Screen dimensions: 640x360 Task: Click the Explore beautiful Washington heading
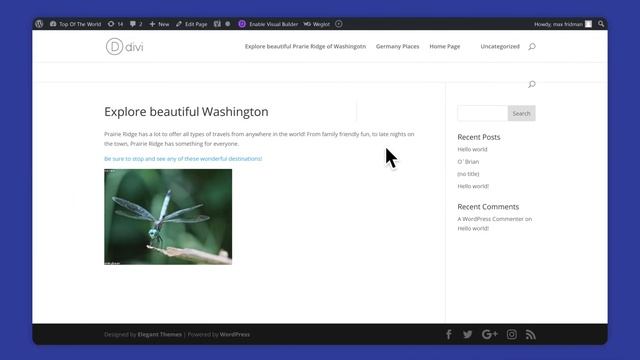coord(186,112)
